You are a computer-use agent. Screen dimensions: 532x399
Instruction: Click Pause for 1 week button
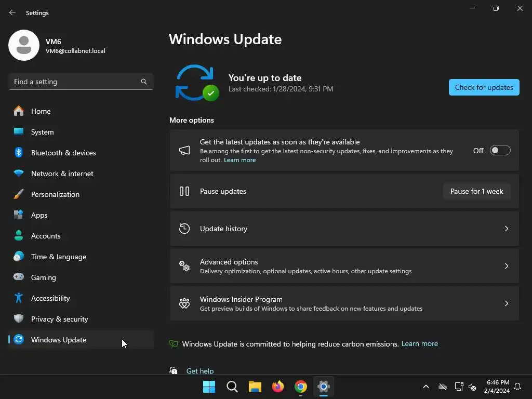point(477,191)
